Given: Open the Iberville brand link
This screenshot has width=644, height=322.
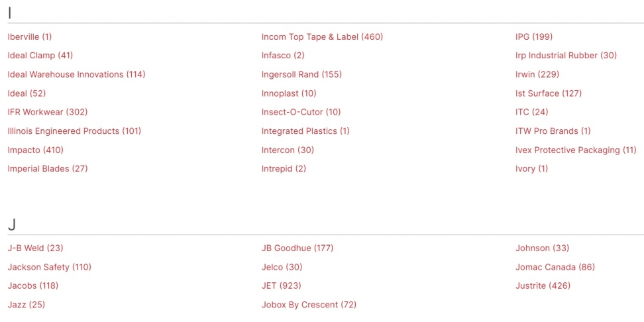Looking at the screenshot, I should 30,37.
